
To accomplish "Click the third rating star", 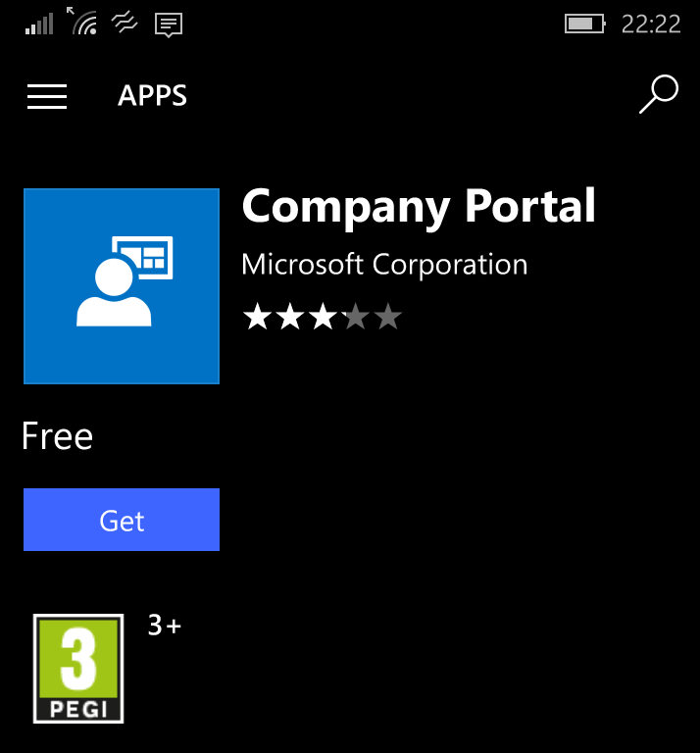I will click(323, 317).
